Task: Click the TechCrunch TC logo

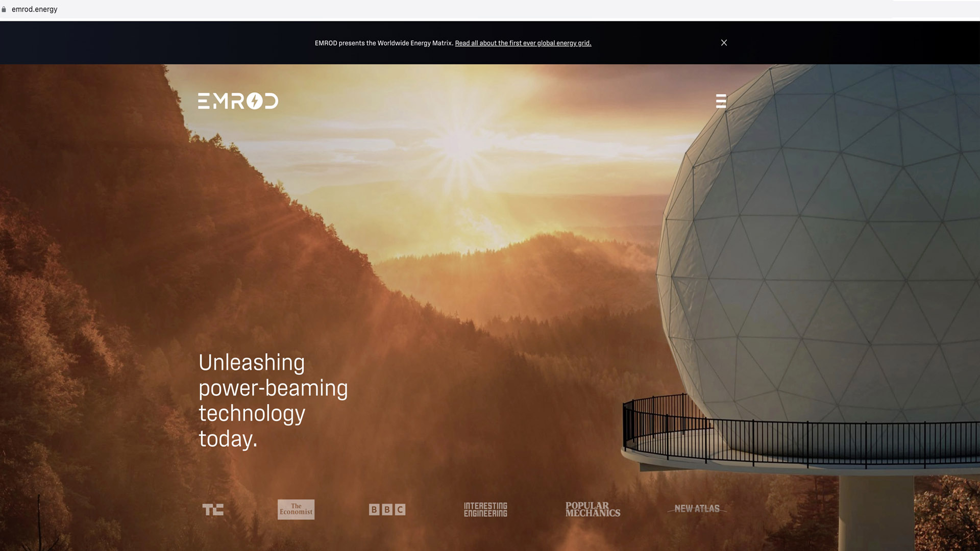Action: pyautogui.click(x=213, y=509)
